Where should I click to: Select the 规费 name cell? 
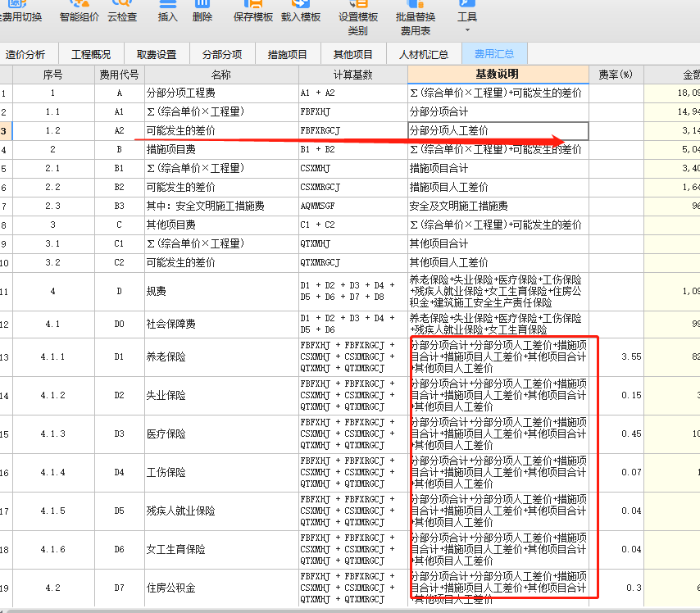click(x=221, y=292)
